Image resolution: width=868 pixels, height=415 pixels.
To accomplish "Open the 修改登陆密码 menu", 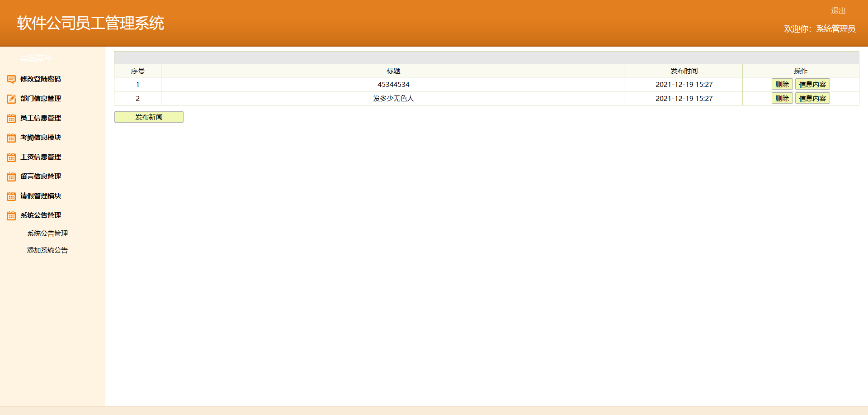I will (40, 79).
